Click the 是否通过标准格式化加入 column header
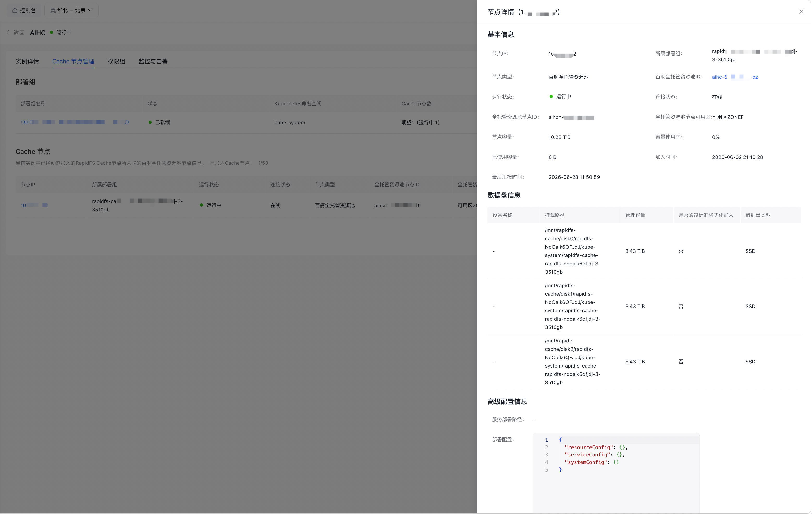The height and width of the screenshot is (514, 812). pyautogui.click(x=706, y=215)
